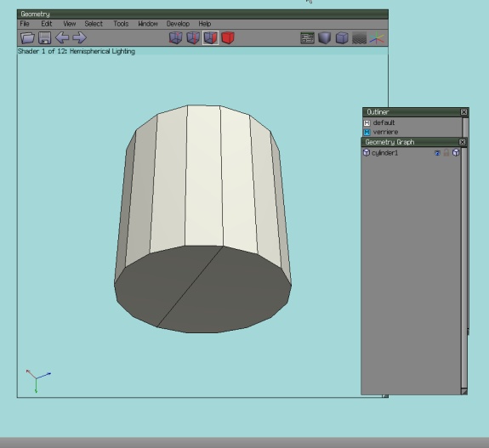Viewport: 489px width, 448px height.
Task: Toggle the colored axes display
Action: pyautogui.click(x=377, y=38)
